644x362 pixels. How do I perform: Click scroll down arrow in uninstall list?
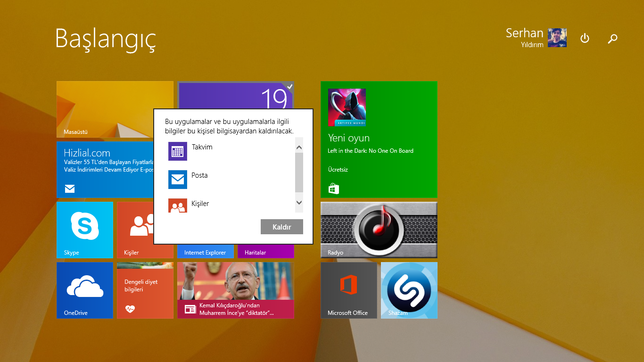click(299, 203)
